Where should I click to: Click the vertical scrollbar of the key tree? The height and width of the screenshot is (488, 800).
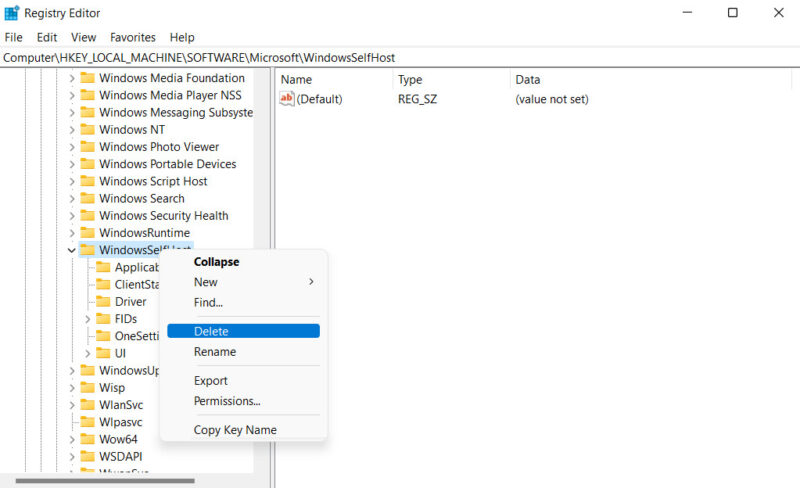[262, 271]
